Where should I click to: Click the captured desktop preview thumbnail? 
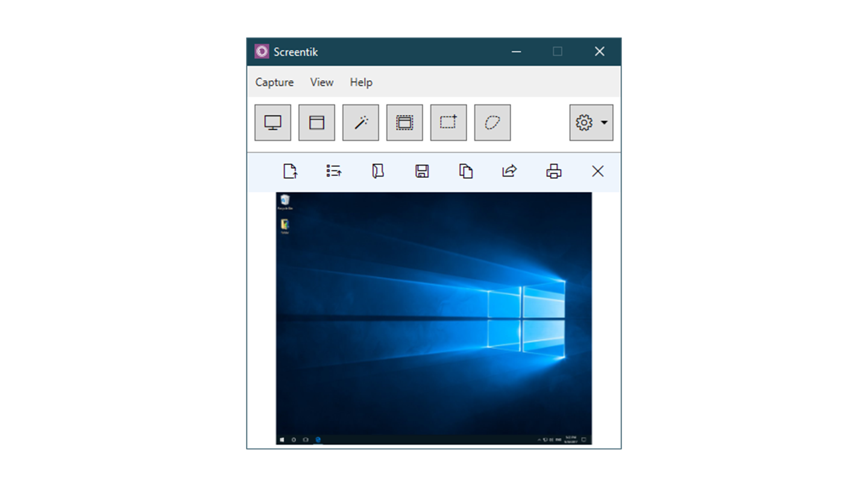click(434, 318)
